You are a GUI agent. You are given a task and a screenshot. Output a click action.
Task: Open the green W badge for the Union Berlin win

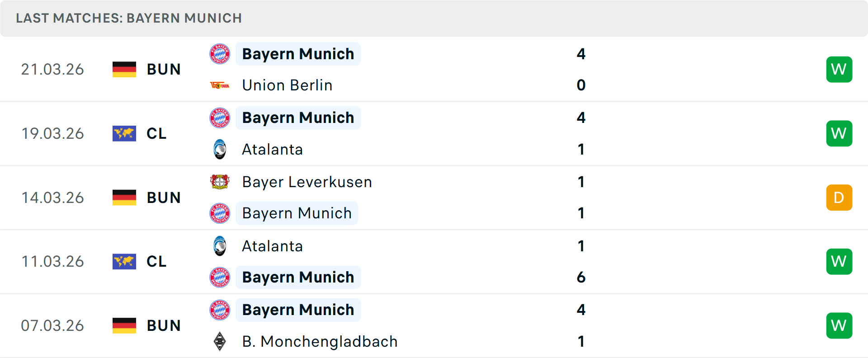(839, 69)
